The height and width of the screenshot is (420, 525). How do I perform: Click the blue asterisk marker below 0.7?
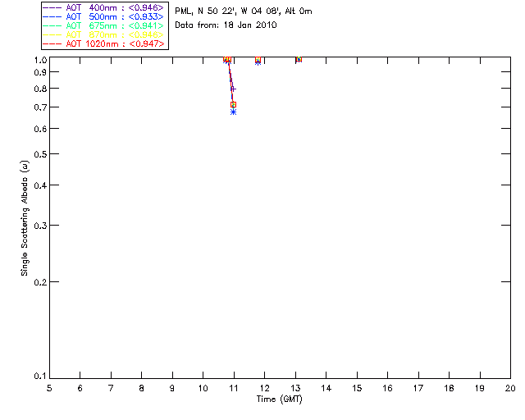(x=233, y=112)
